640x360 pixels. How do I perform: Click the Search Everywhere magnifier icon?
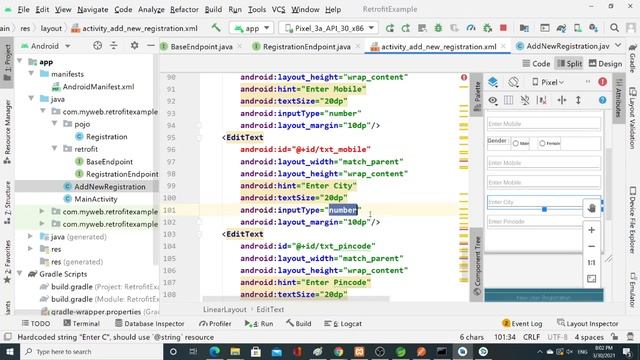(614, 28)
